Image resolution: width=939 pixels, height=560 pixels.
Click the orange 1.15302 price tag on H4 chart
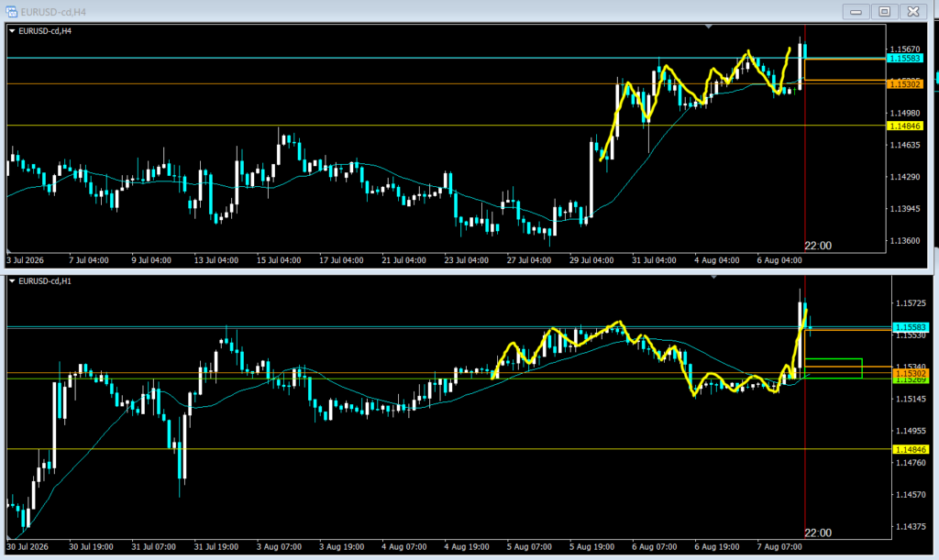click(905, 84)
